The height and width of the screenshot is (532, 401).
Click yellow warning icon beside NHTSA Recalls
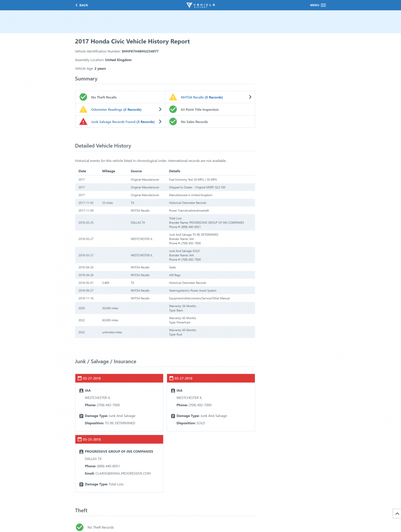click(x=173, y=97)
